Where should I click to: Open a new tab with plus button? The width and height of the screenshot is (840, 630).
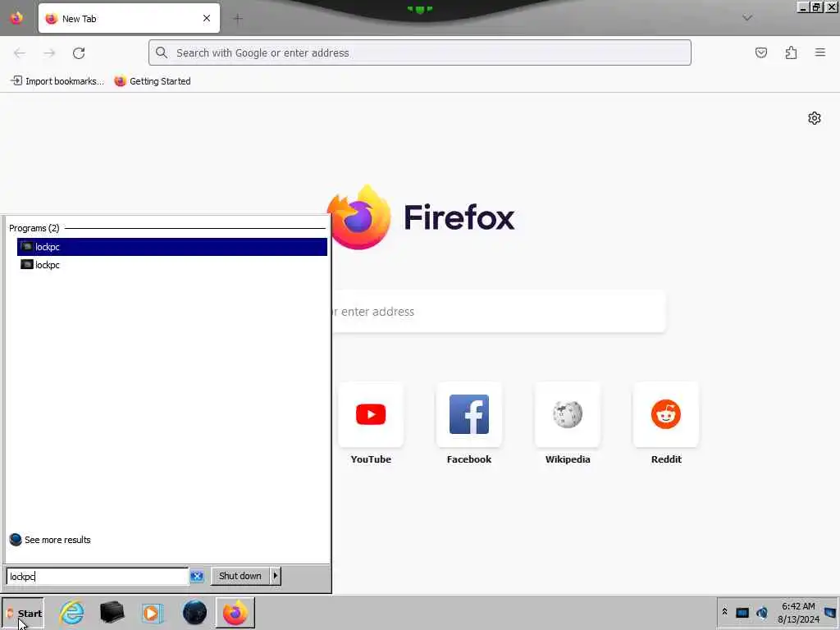[238, 19]
